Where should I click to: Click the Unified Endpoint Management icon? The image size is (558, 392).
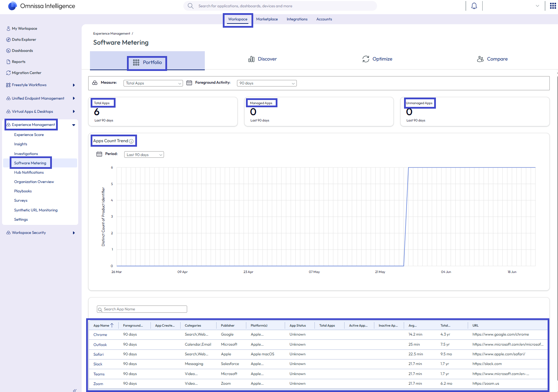click(x=8, y=98)
